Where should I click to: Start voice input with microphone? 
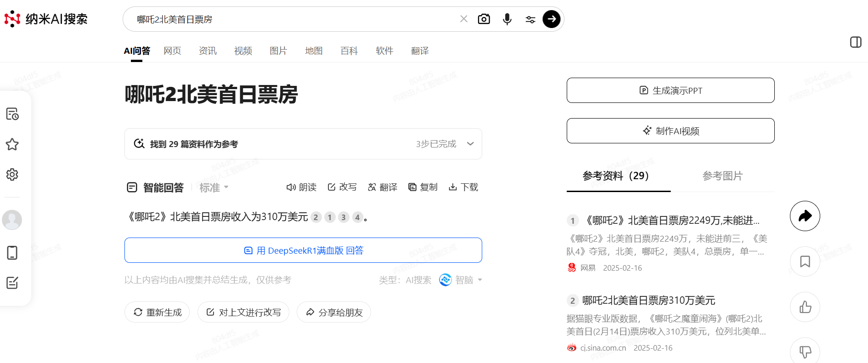[x=507, y=19]
